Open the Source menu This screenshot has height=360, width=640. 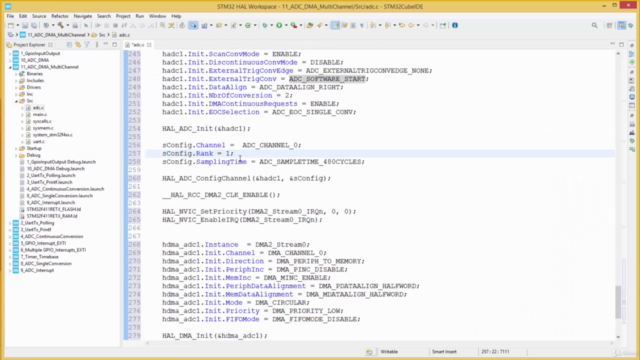(x=39, y=16)
